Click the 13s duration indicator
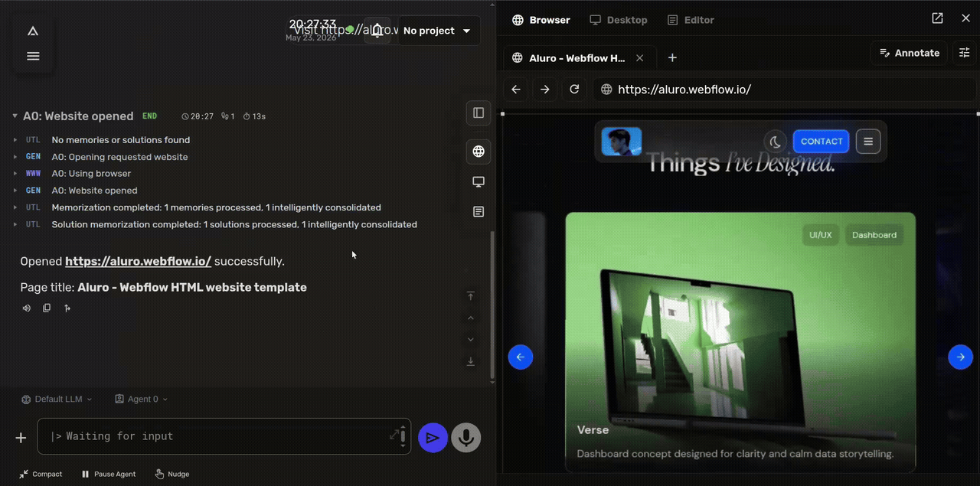980x486 pixels. pos(254,116)
